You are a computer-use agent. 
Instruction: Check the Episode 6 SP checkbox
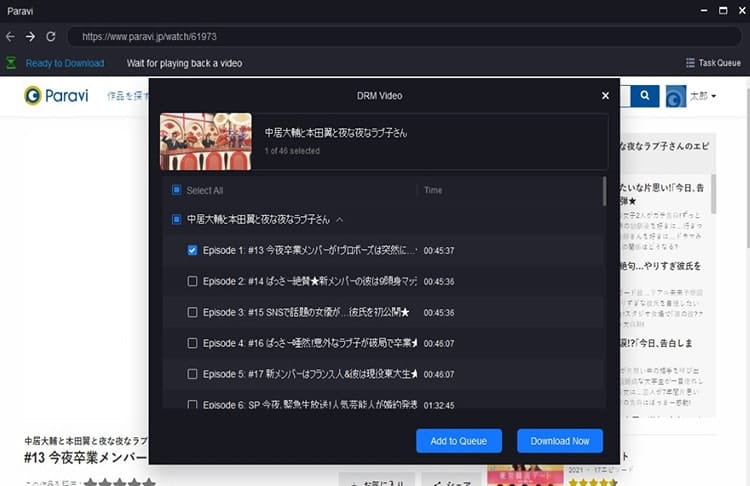pyautogui.click(x=192, y=404)
